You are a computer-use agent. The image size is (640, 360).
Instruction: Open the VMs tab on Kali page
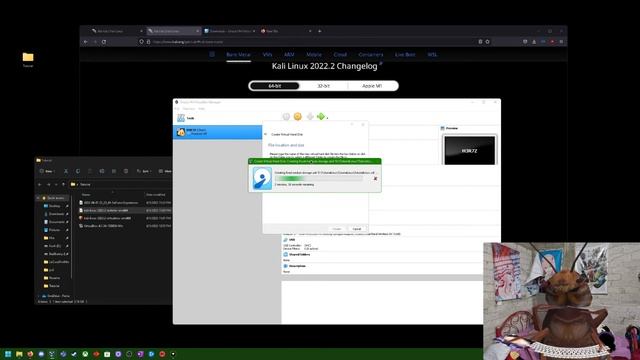267,54
